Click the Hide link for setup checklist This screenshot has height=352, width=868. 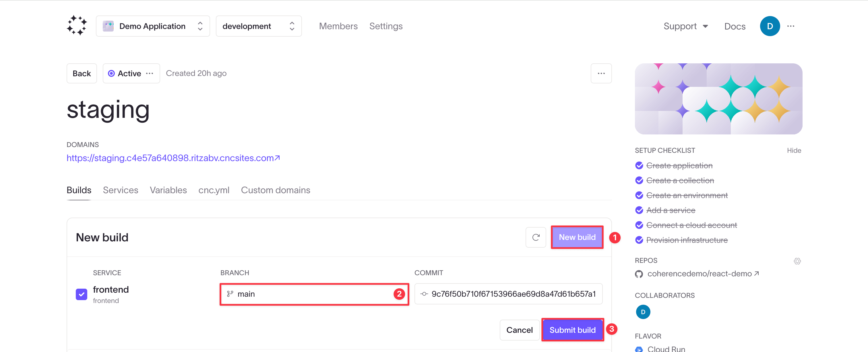pos(795,150)
